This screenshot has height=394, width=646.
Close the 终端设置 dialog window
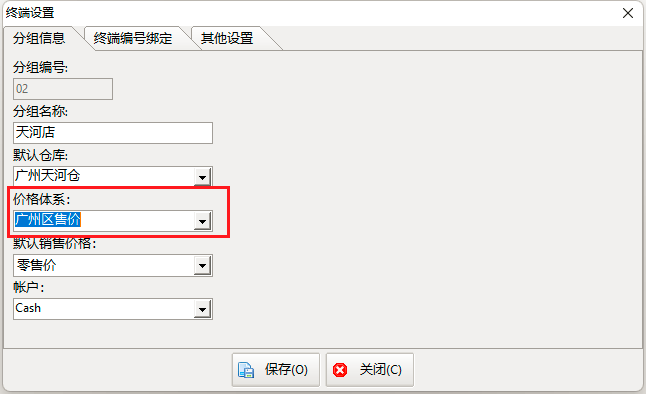[x=627, y=13]
